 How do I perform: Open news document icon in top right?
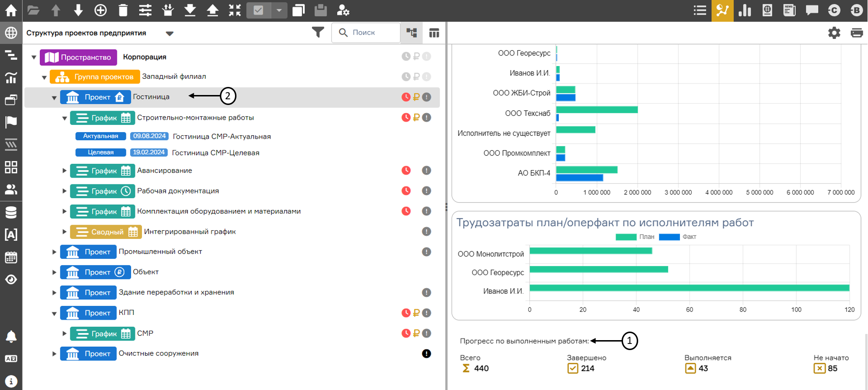[790, 10]
